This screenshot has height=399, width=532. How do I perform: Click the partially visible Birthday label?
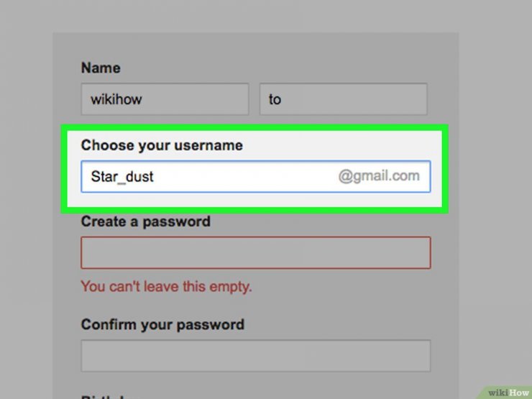coord(109,397)
